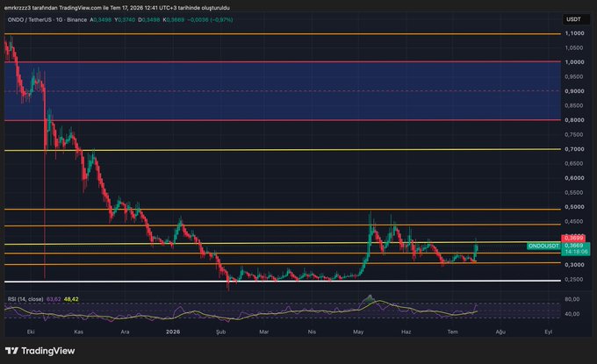597x364 pixels.
Task: Select the blue rectangle zone between 0,8000 and 1,0000
Action: tap(283, 91)
